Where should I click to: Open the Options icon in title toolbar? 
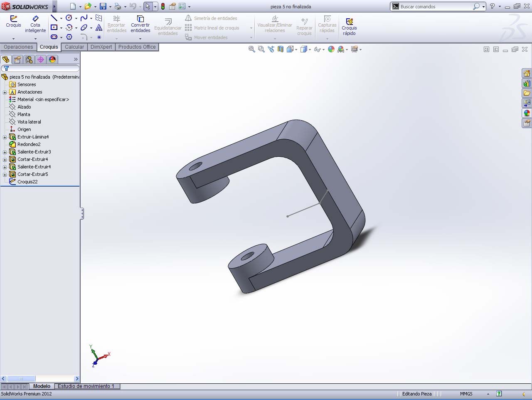tap(182, 6)
